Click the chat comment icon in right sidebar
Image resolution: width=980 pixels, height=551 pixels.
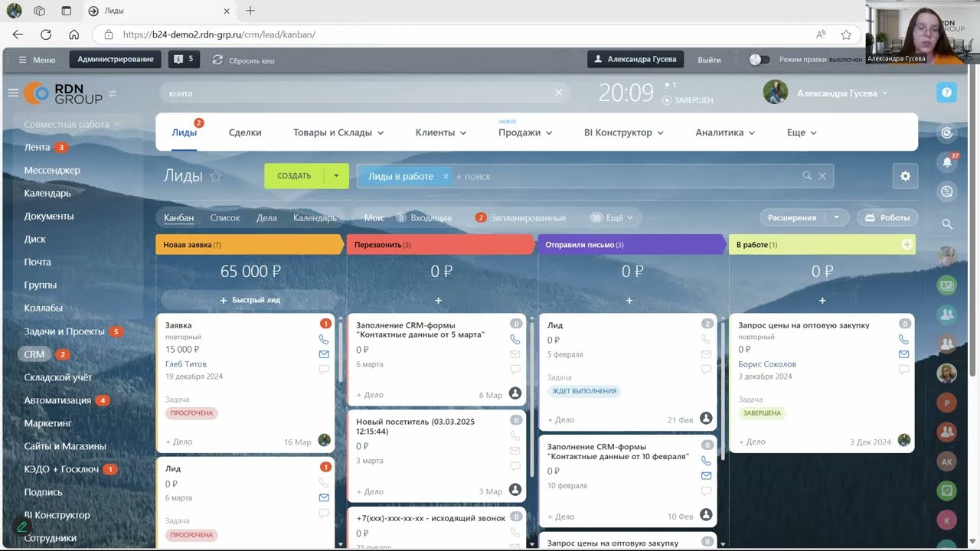[x=947, y=192]
